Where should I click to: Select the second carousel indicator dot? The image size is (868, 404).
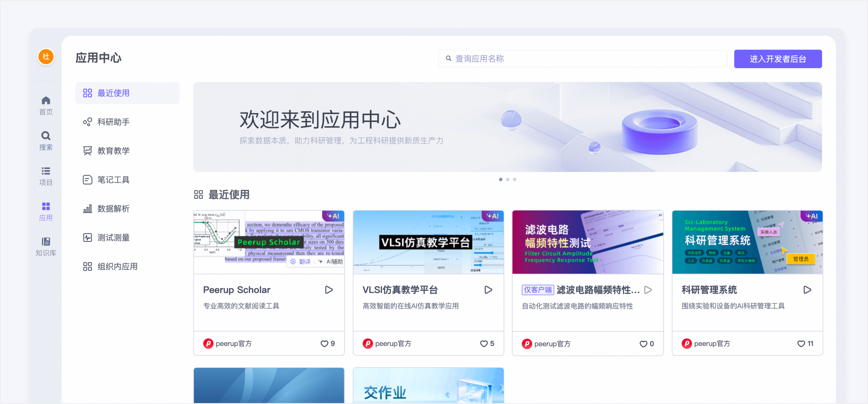(508, 179)
